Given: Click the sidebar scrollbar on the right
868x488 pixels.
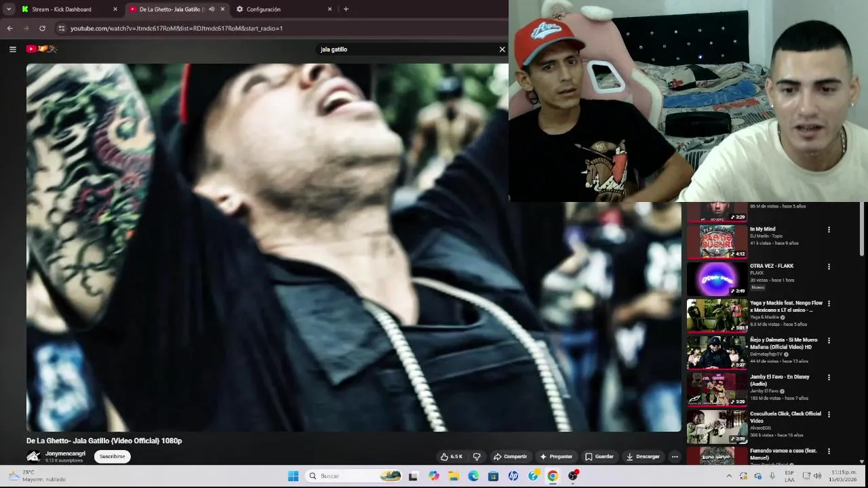Looking at the screenshot, I should coord(862,229).
